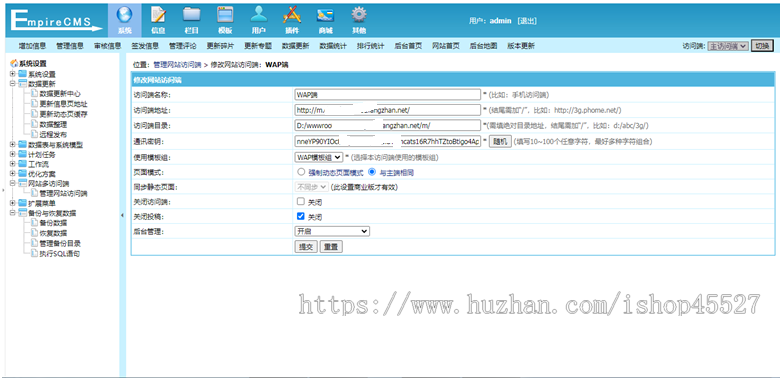Open the 使用模板组 WAP模板组 dropdown
This screenshot has width=782, height=380.
click(x=319, y=157)
